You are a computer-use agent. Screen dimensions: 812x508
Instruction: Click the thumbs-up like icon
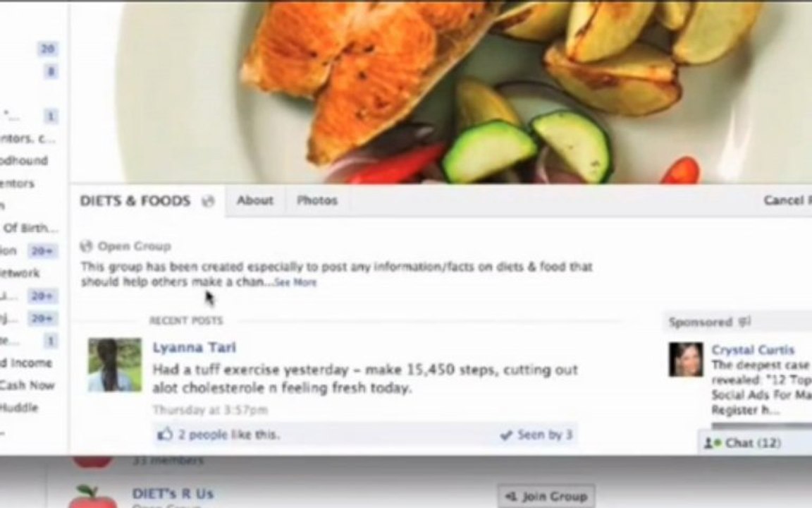pyautogui.click(x=165, y=434)
